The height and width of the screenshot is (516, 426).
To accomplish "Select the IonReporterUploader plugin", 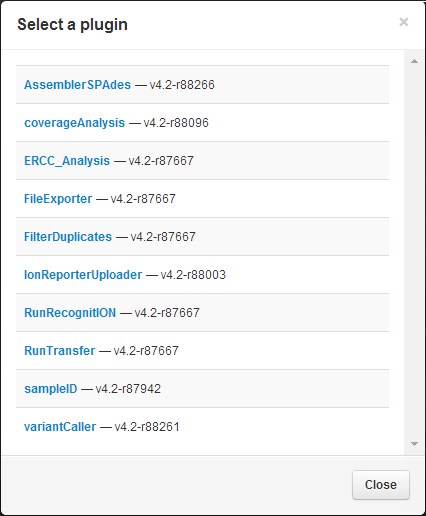I will click(83, 275).
